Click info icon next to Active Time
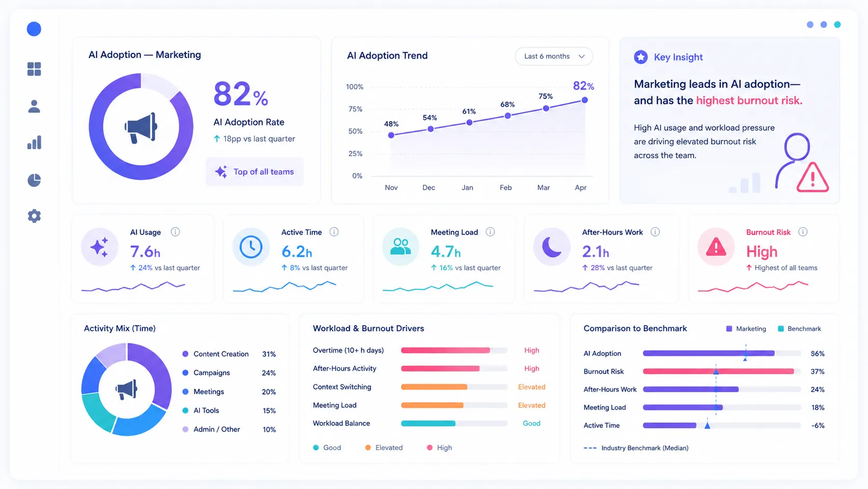 pos(334,232)
